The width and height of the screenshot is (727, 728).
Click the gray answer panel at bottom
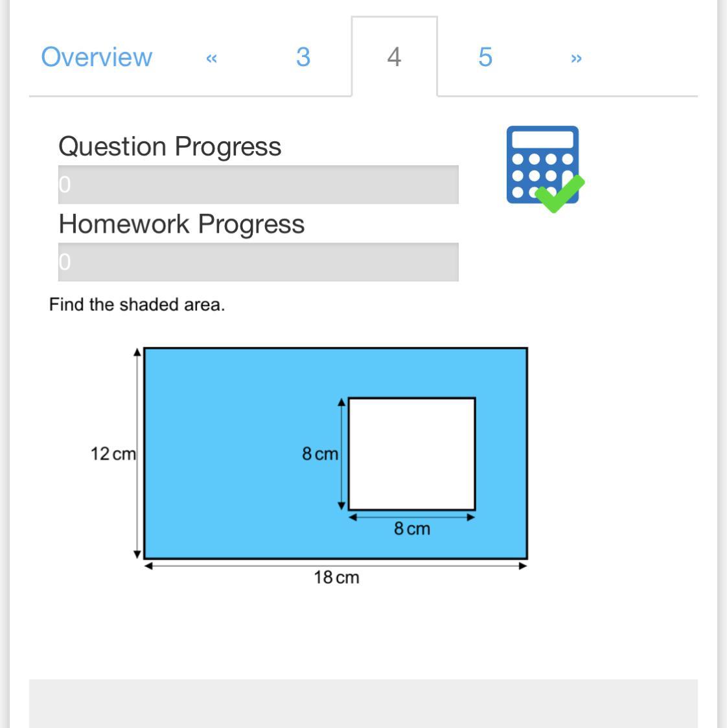pos(363,703)
